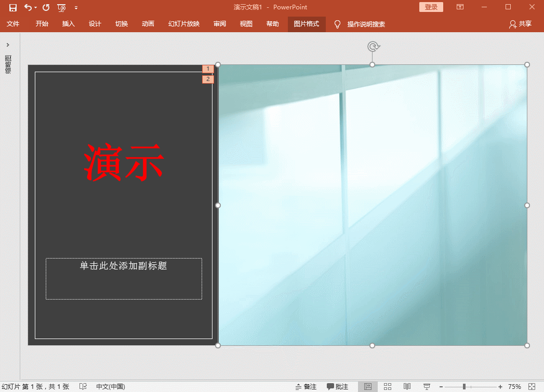
Task: Click the 单击此处添加副标题 subtitle placeholder
Action: click(124, 278)
